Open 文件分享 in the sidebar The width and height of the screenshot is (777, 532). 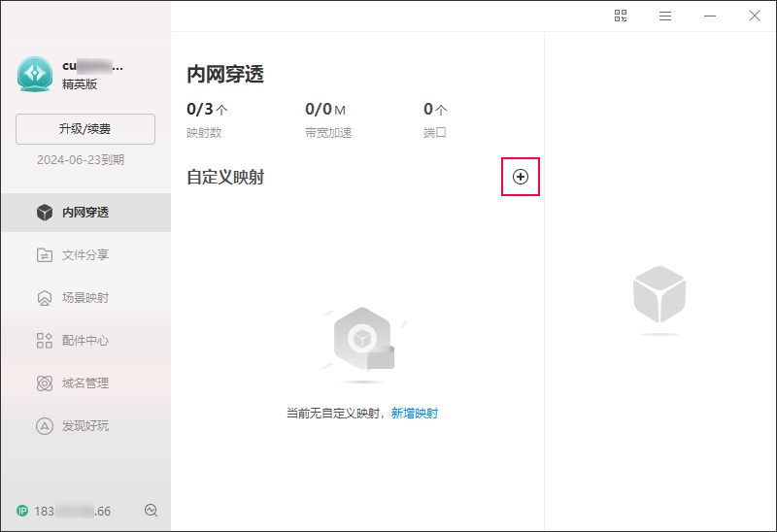(86, 255)
